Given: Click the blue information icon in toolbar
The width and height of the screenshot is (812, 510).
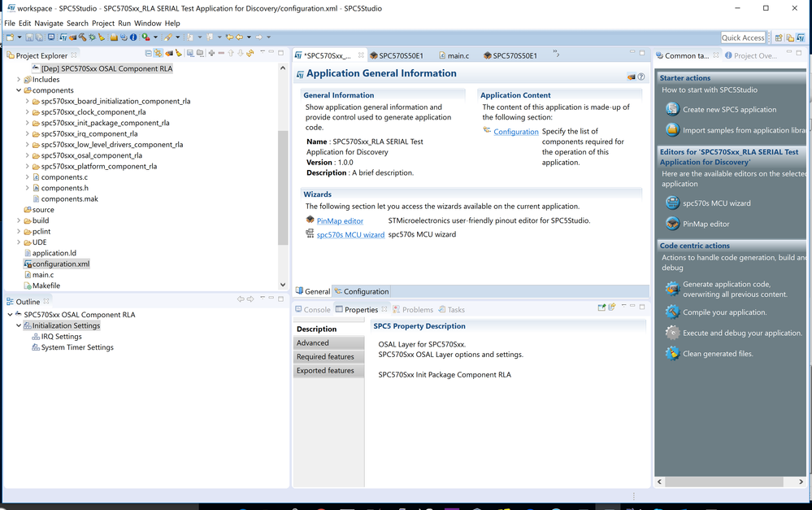Looking at the screenshot, I should pos(133,37).
